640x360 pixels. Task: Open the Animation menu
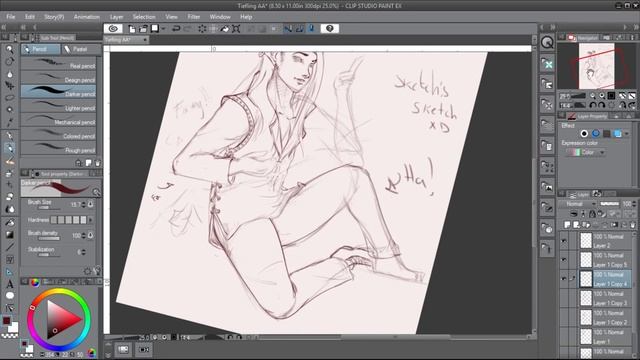click(87, 17)
